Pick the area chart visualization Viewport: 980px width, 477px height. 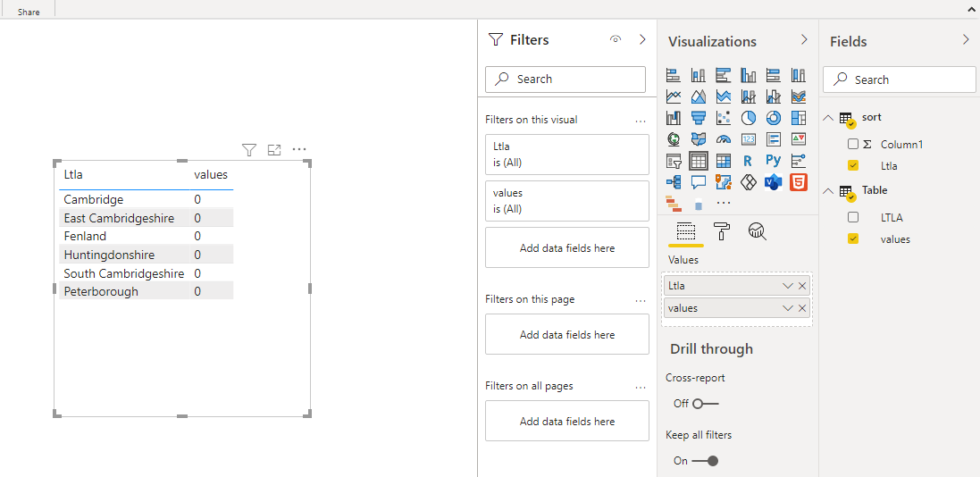[698, 96]
